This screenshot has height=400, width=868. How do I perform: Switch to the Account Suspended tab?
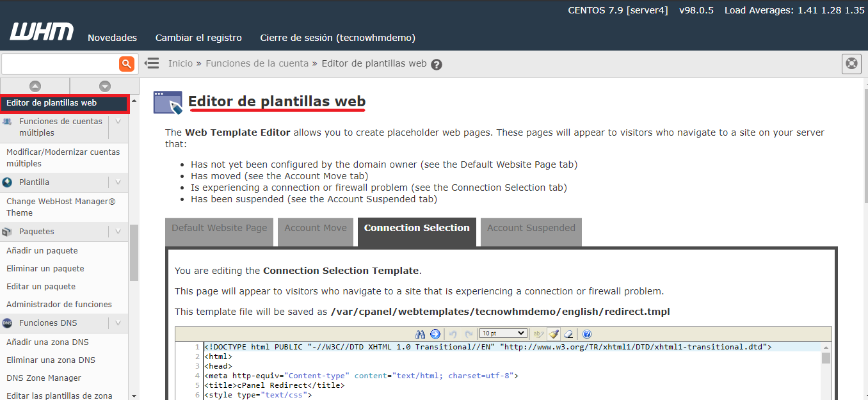click(531, 228)
